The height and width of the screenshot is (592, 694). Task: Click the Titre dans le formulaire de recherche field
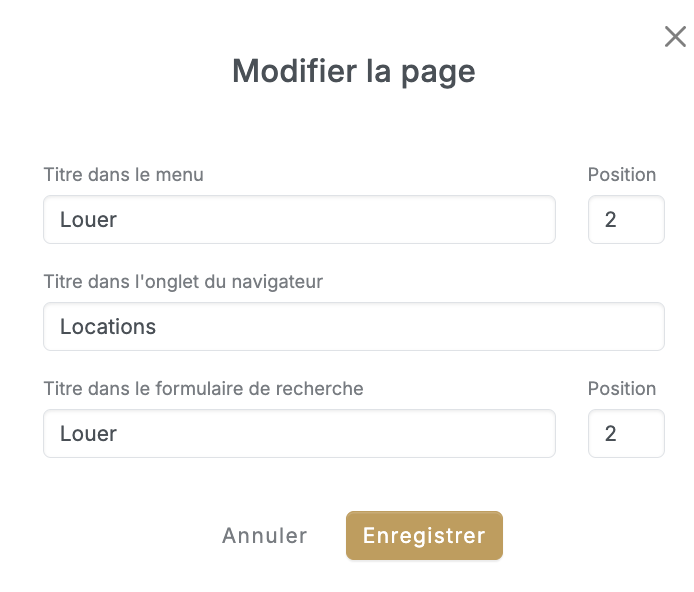pyautogui.click(x=299, y=433)
